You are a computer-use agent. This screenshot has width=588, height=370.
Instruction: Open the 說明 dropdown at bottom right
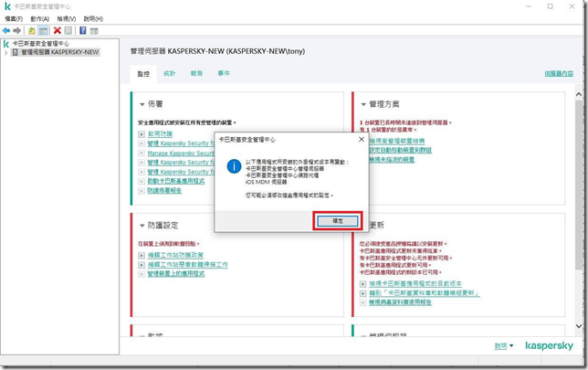[x=504, y=346]
